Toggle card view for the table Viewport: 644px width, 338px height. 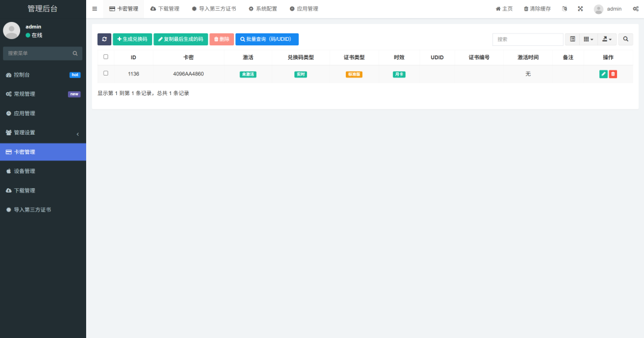572,39
